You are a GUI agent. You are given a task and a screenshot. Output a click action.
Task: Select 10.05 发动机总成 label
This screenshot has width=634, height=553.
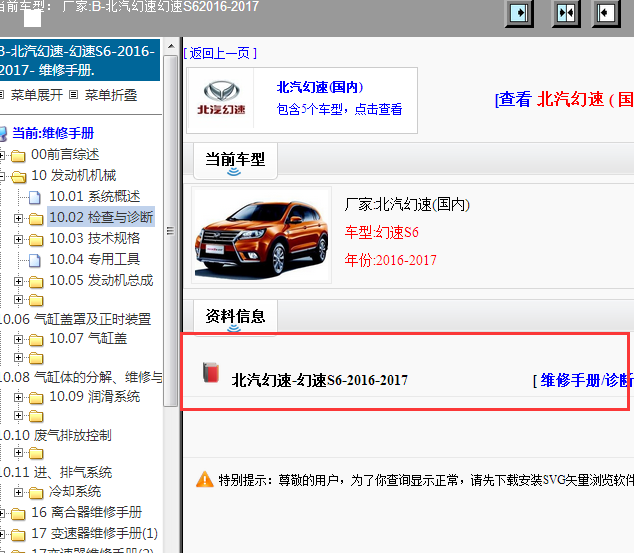[x=101, y=281]
